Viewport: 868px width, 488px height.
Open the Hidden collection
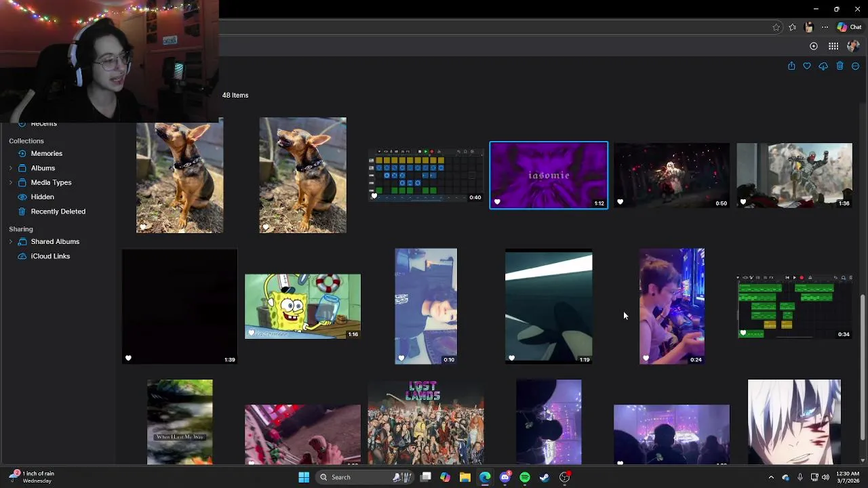[x=42, y=197]
